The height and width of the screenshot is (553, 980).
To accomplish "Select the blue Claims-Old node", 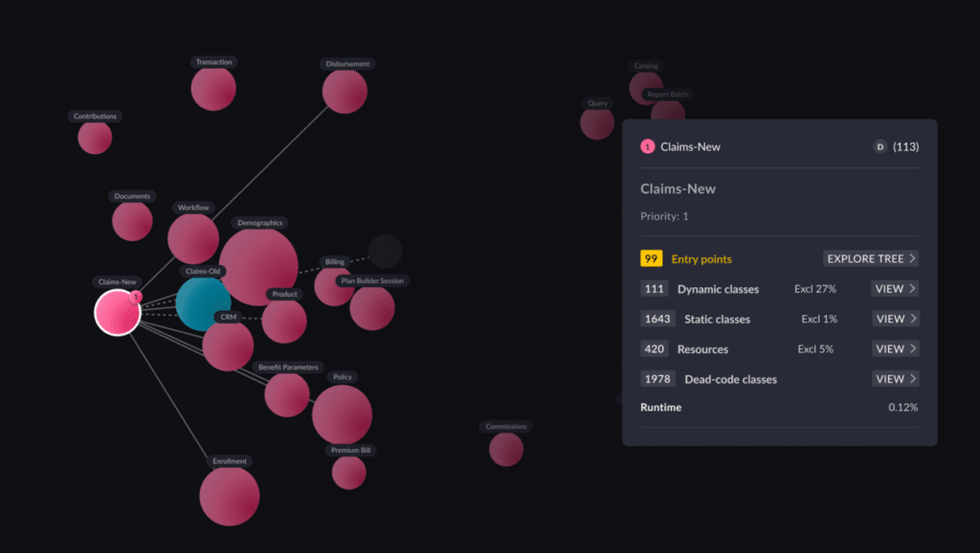I will (x=203, y=304).
